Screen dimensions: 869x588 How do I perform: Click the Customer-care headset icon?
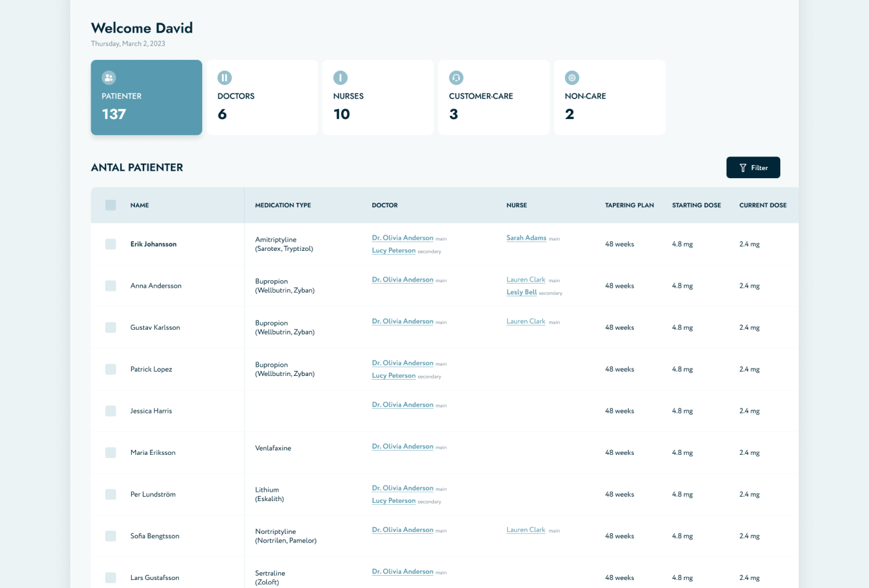click(457, 78)
